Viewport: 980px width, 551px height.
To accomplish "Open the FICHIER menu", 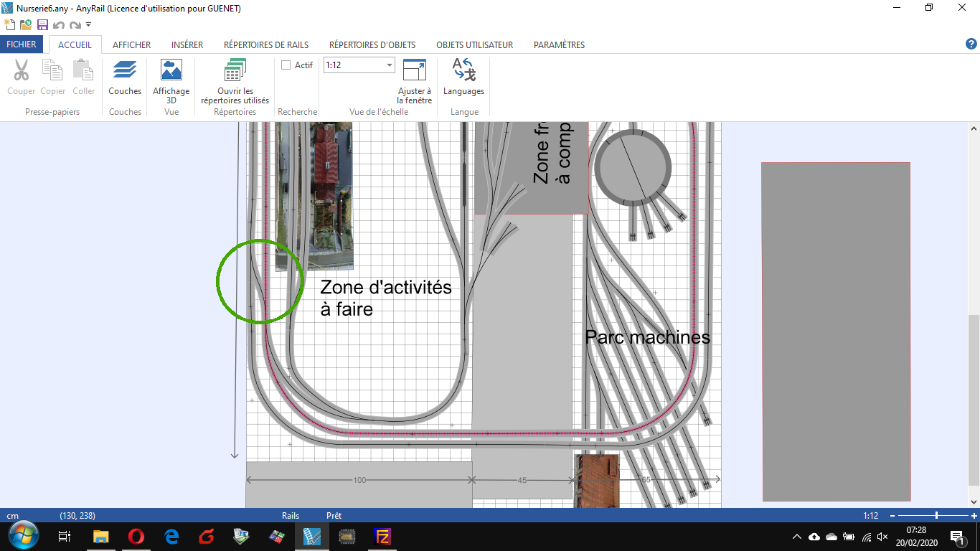I will pyautogui.click(x=22, y=44).
